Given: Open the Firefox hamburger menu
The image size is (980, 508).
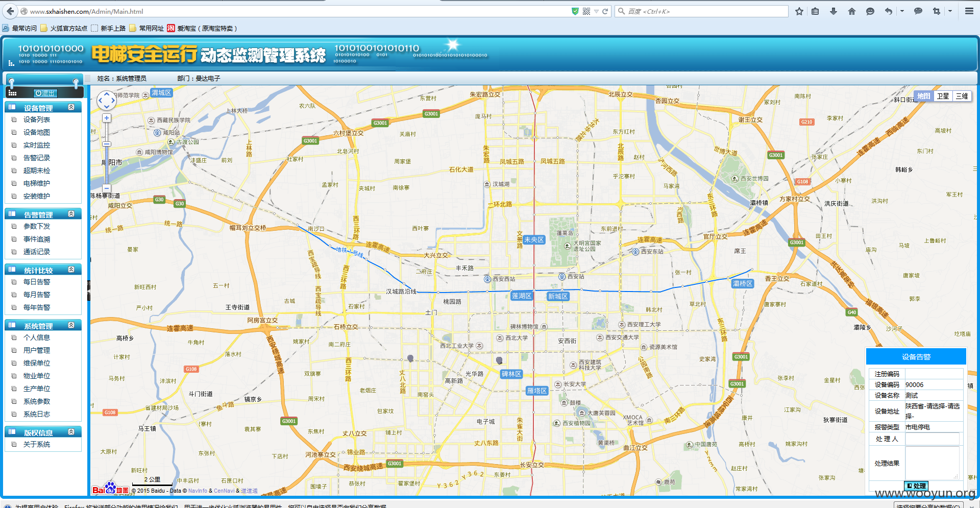Looking at the screenshot, I should click(969, 11).
